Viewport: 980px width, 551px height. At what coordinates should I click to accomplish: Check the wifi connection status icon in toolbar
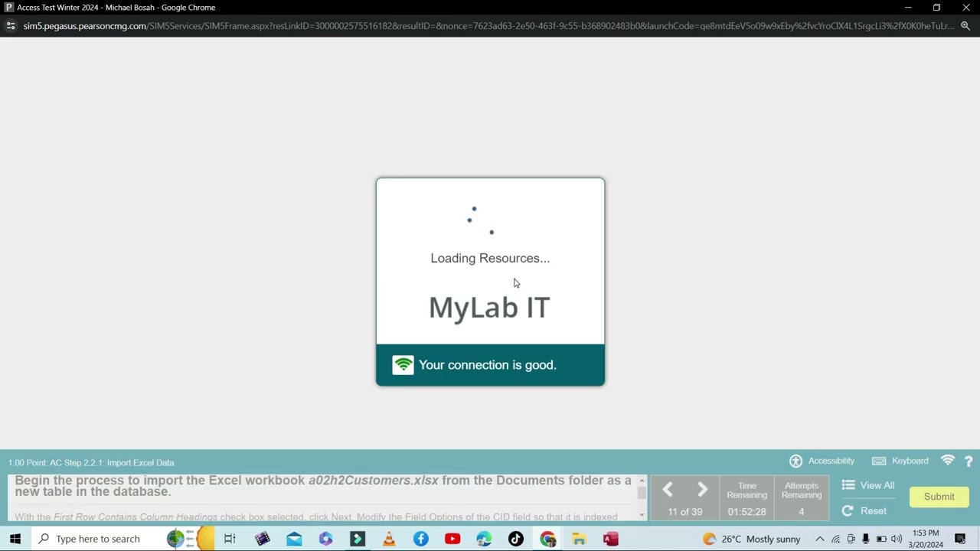tap(948, 461)
